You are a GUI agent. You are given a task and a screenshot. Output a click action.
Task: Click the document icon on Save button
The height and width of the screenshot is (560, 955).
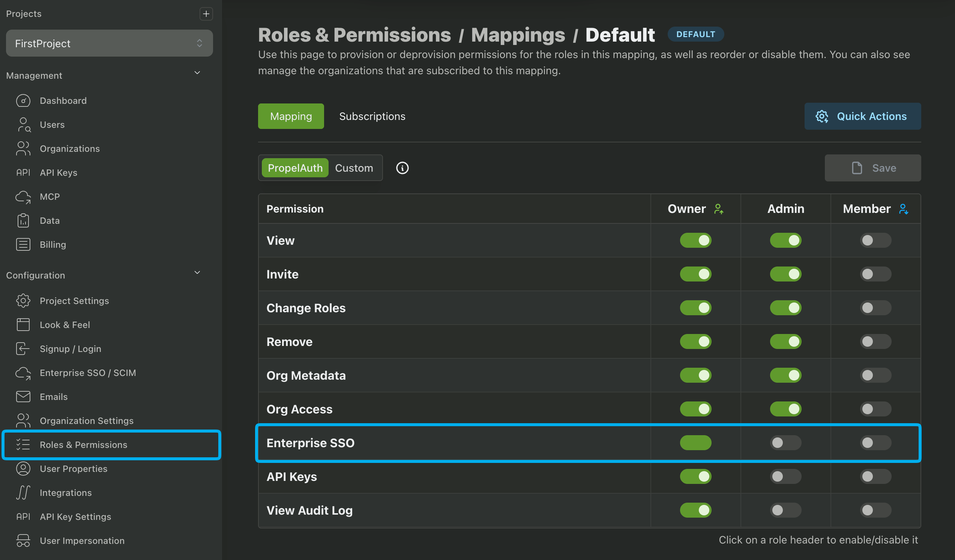point(857,168)
